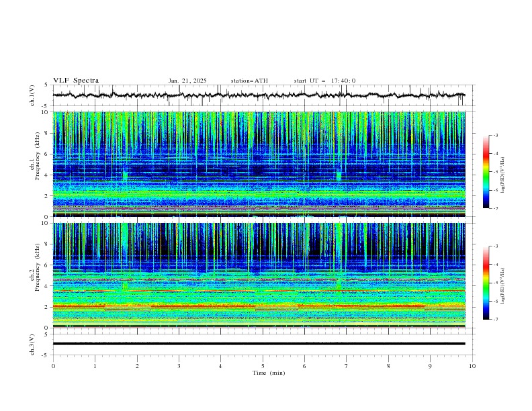This screenshot has width=532, height=411.
Task: Click the "Time (min)" axis title
Action: coord(269,373)
